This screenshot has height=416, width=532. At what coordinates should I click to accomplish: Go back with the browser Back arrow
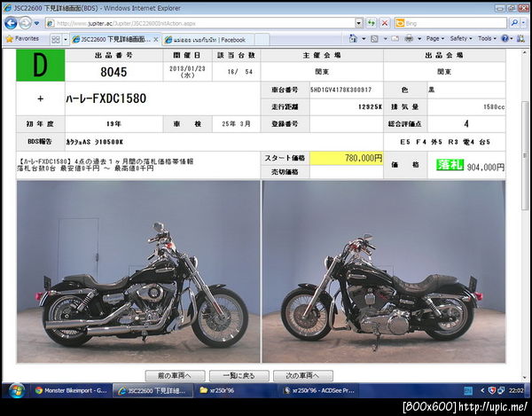point(11,23)
